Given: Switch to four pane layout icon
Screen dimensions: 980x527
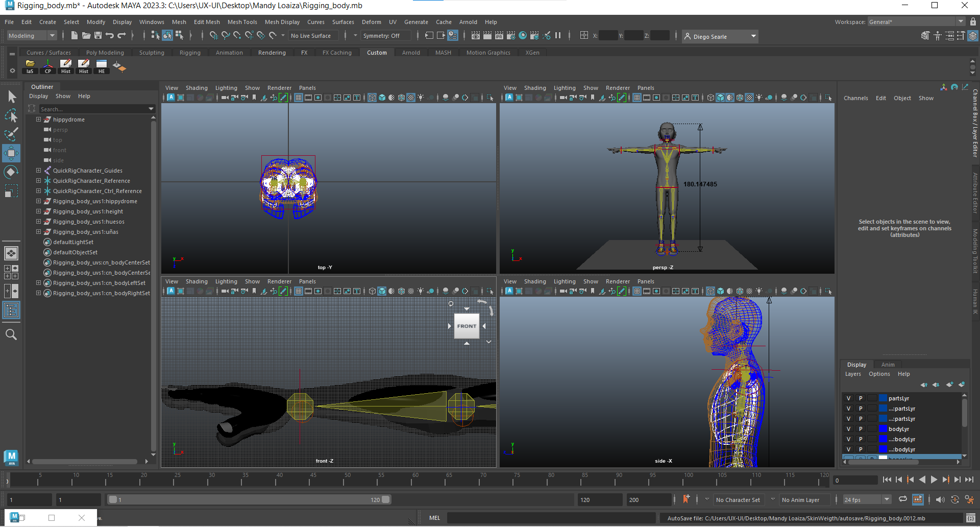Looking at the screenshot, I should pyautogui.click(x=11, y=272).
